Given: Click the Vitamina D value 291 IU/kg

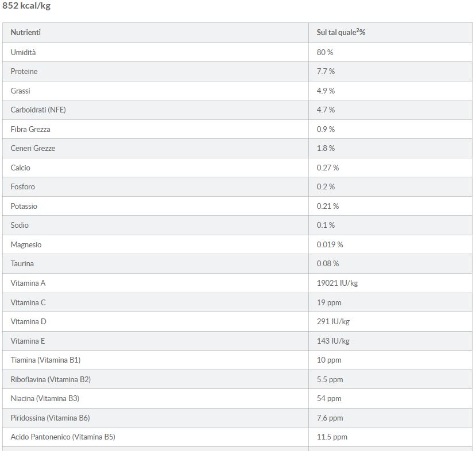Looking at the screenshot, I should pyautogui.click(x=333, y=321).
